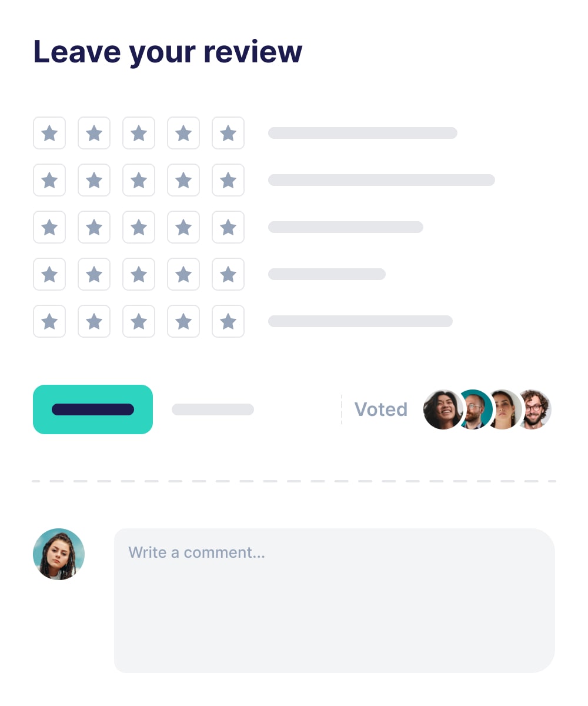Viewport: 588px width, 706px height.
Task: Choose fifth star in the bottom rating row
Action: coord(228,321)
